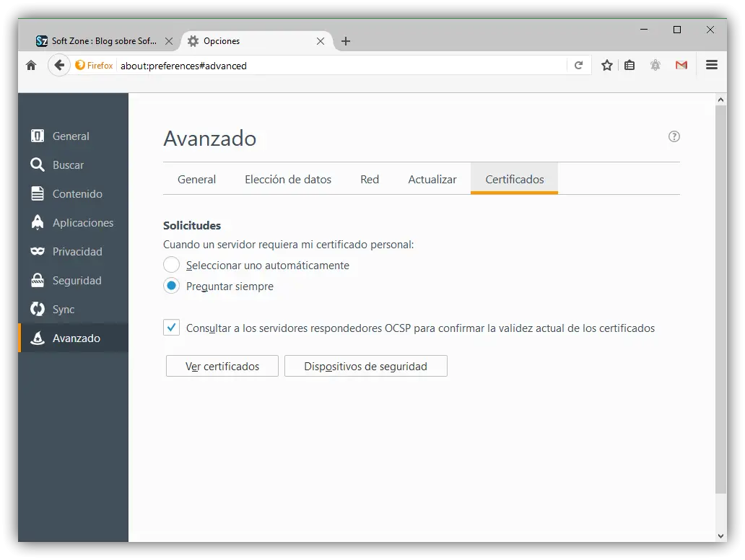Open the Seguridad section label

77,281
